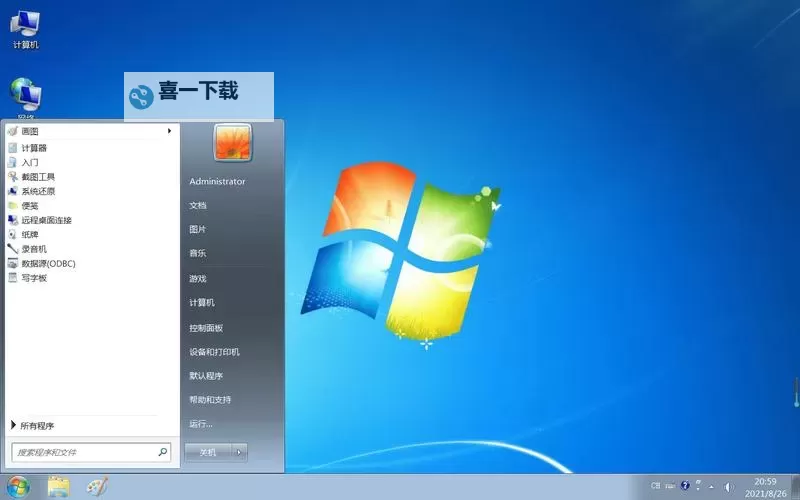Show hidden tray icons arrow
This screenshot has width=800, height=500.
pyautogui.click(x=711, y=487)
